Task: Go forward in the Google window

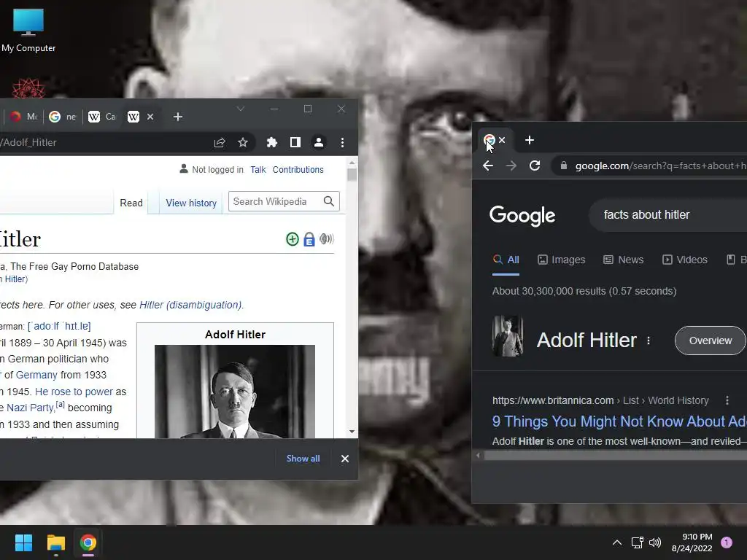Action: pos(511,166)
